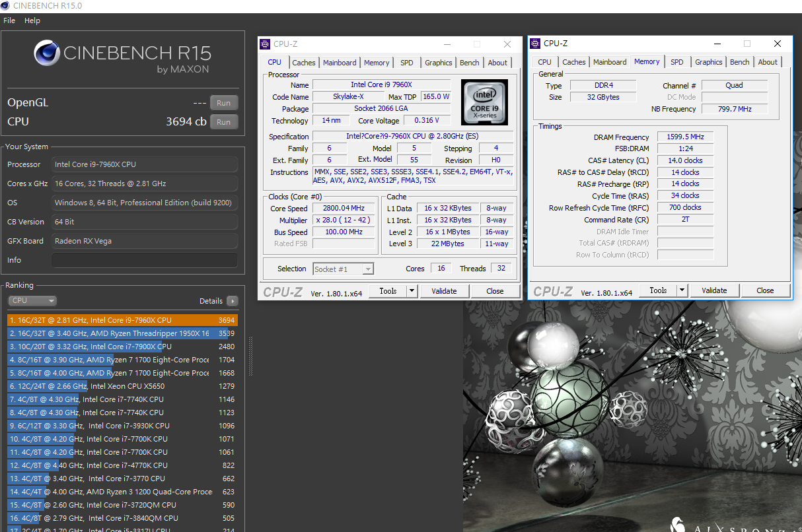Screen dimensions: 802x532
Task: Select ranking row Intel Core i7-3770 CPU
Action: (123, 479)
